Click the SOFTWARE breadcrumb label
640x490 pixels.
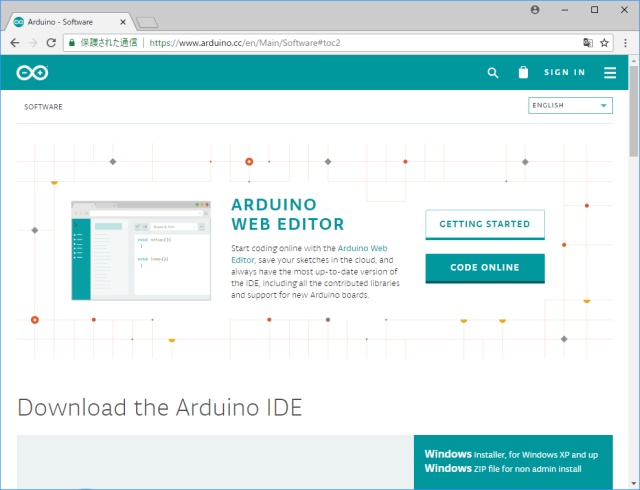[43, 107]
